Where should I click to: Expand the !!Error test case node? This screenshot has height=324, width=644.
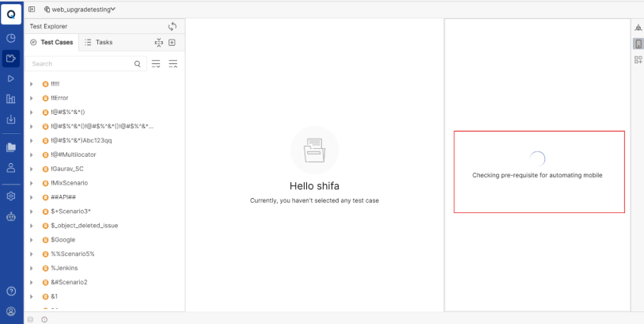[32, 97]
